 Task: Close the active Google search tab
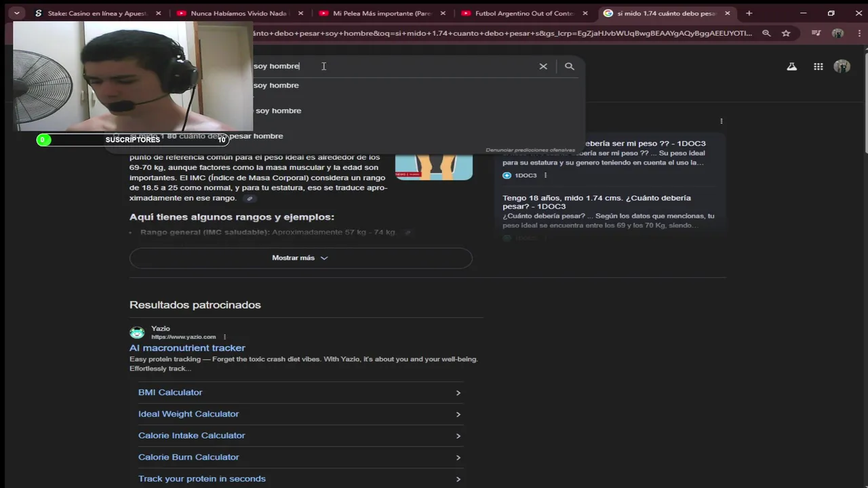[728, 13]
